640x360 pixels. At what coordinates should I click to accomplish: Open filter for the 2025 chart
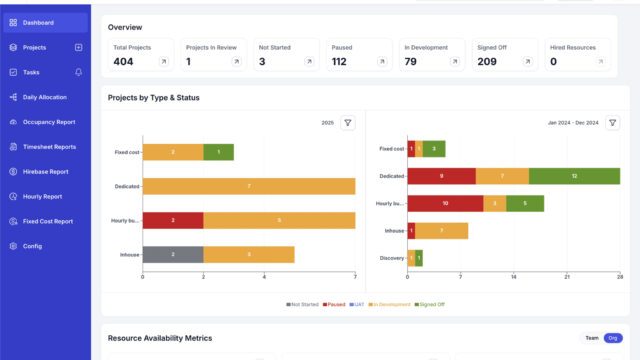click(348, 122)
